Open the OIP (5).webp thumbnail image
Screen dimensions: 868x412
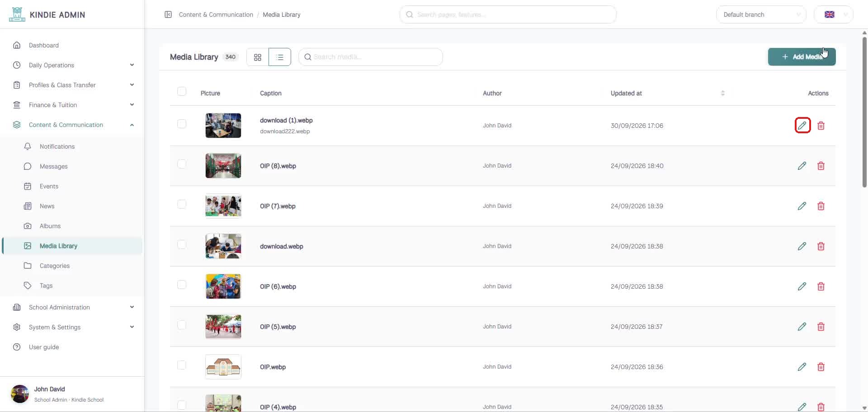(223, 327)
